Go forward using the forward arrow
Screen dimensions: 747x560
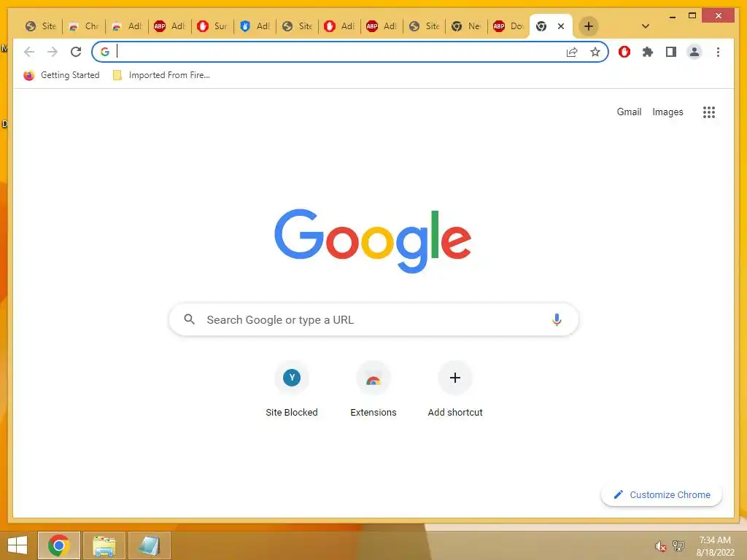[53, 52]
